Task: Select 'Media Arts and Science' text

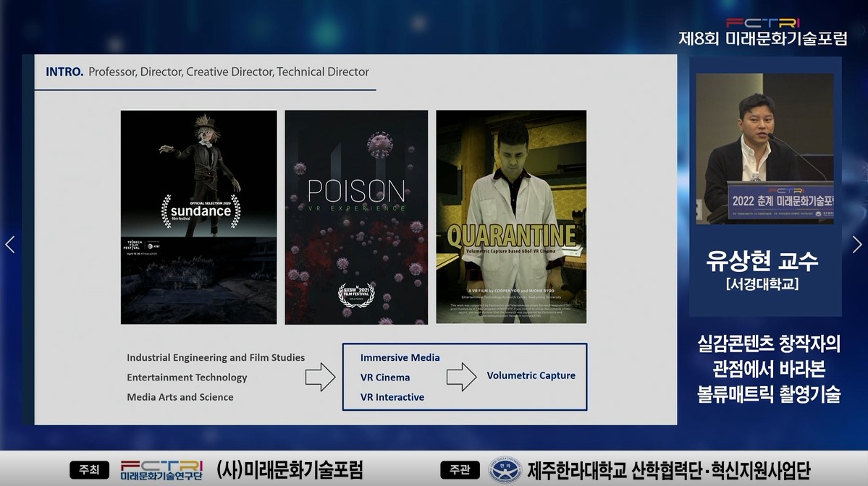Action: point(180,397)
